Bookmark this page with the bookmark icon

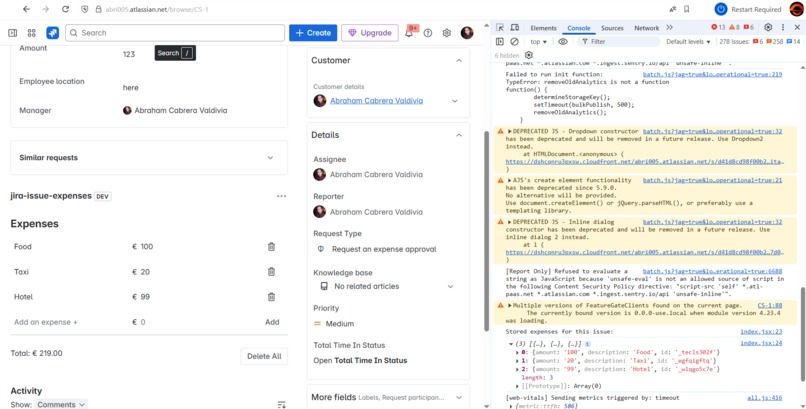pyautogui.click(x=686, y=9)
